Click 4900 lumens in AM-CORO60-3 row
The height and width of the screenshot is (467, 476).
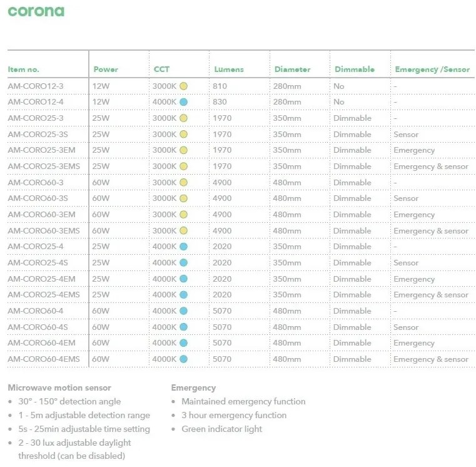coord(222,182)
